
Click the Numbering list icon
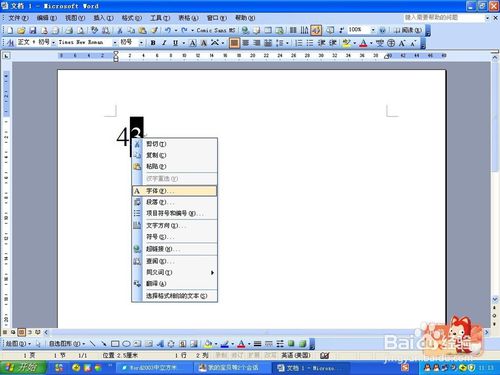[299, 43]
